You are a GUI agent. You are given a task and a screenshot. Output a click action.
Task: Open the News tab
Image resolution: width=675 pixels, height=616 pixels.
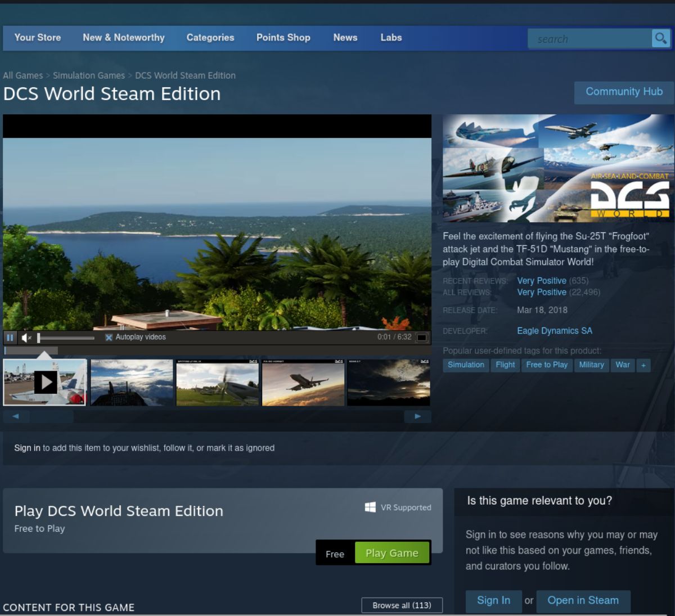click(x=345, y=38)
